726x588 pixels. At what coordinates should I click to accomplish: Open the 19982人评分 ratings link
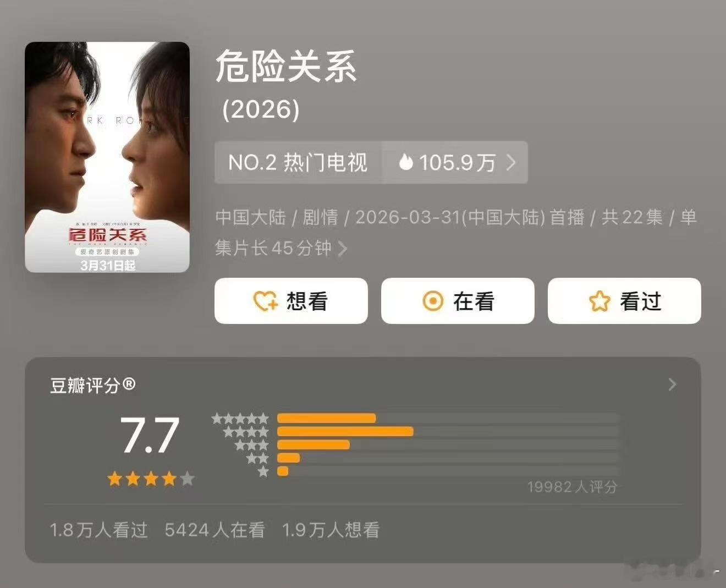(572, 487)
